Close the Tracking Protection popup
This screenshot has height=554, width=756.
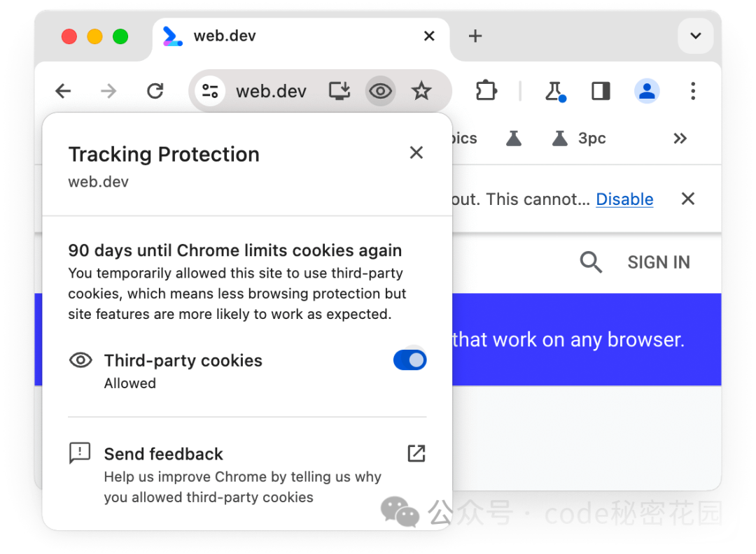tap(416, 152)
